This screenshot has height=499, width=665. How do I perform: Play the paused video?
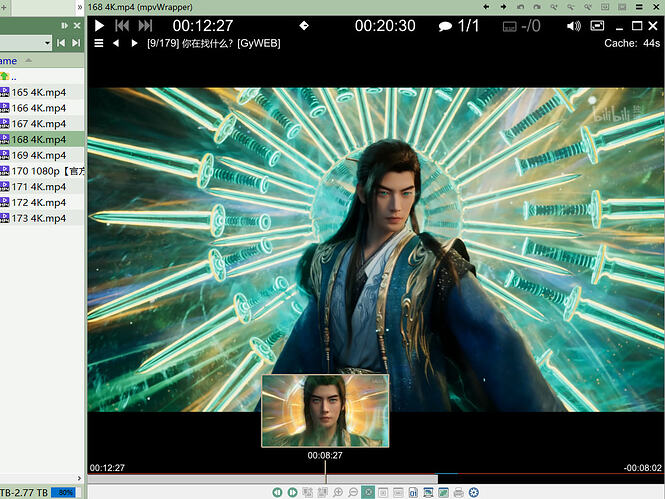[99, 26]
